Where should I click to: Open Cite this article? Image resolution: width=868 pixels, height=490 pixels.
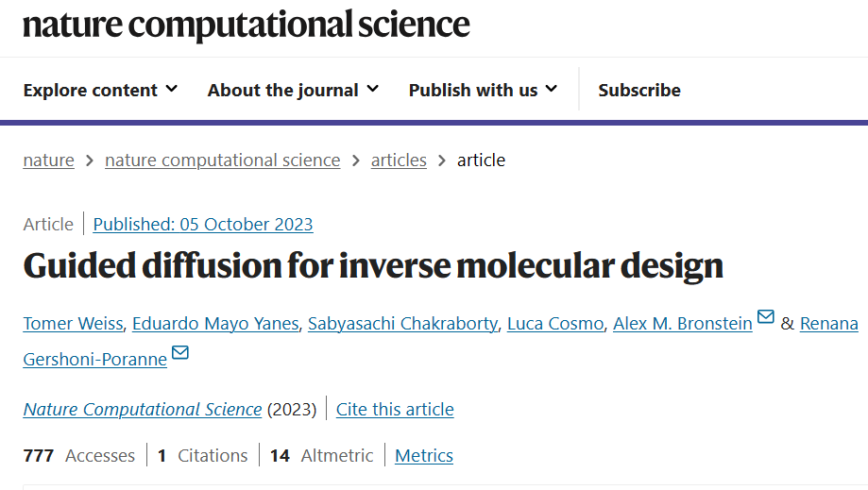coord(395,409)
